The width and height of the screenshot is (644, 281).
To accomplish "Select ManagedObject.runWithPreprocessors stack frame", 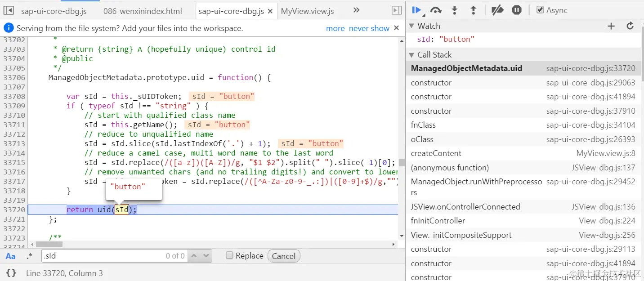I will tap(523, 187).
